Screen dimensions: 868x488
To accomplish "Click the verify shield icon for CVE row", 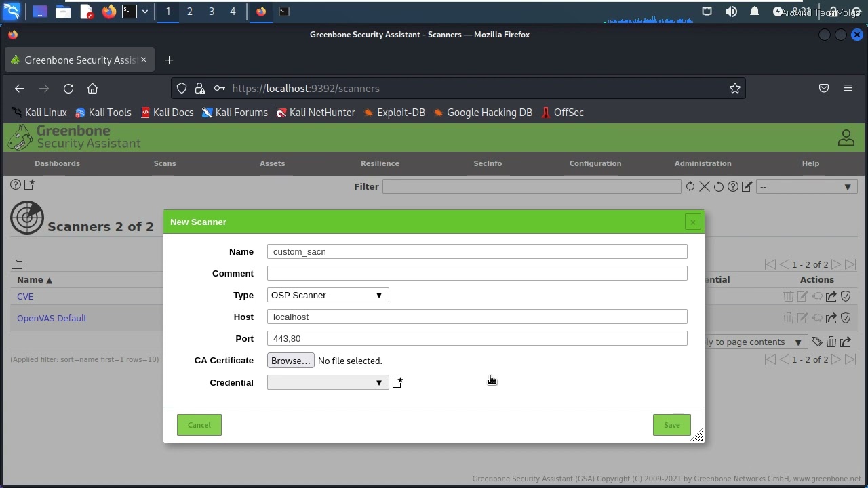I will click(x=846, y=296).
